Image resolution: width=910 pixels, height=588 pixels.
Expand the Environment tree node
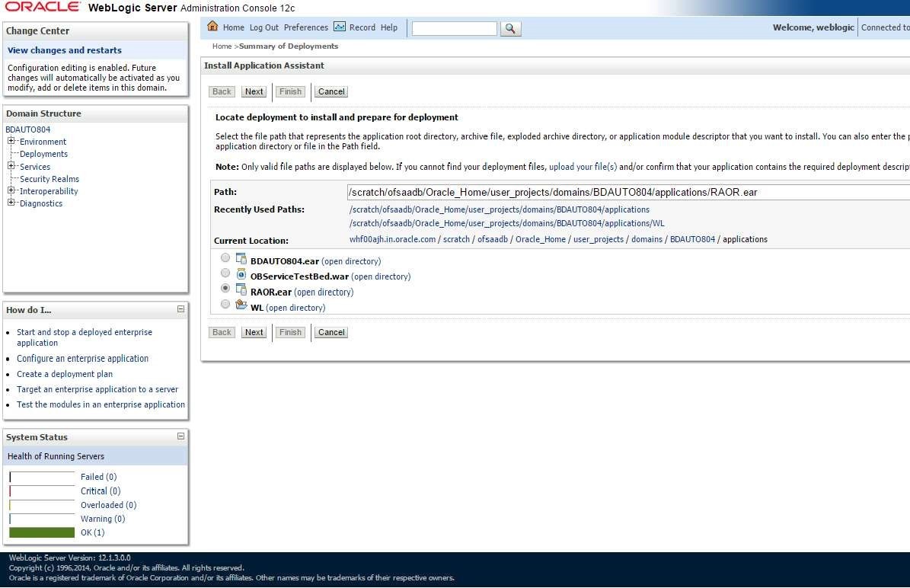(x=10, y=142)
